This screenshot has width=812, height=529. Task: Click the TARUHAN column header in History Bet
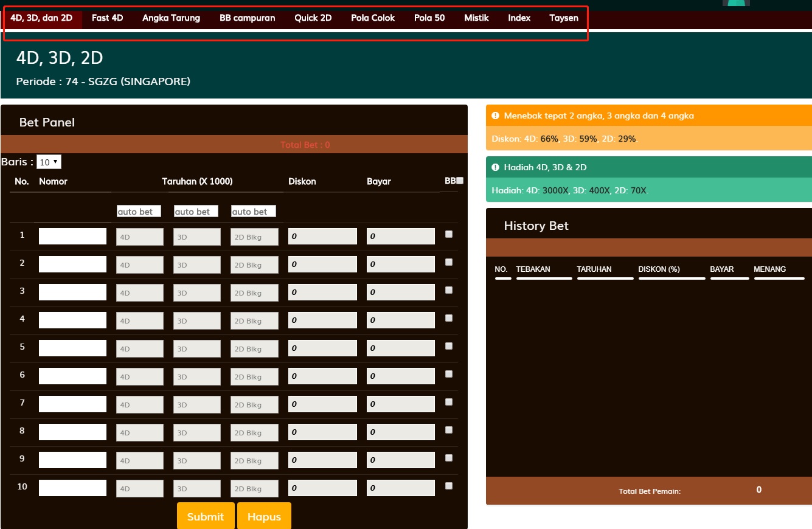click(x=594, y=269)
